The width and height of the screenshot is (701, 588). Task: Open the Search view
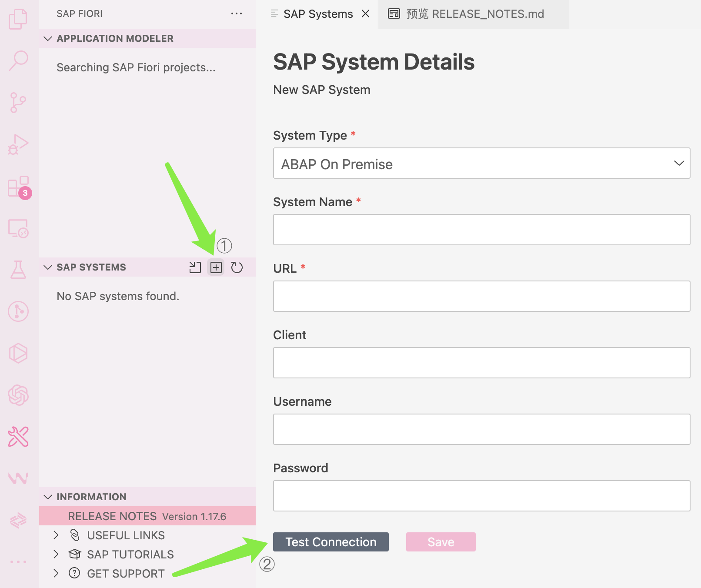(x=18, y=60)
